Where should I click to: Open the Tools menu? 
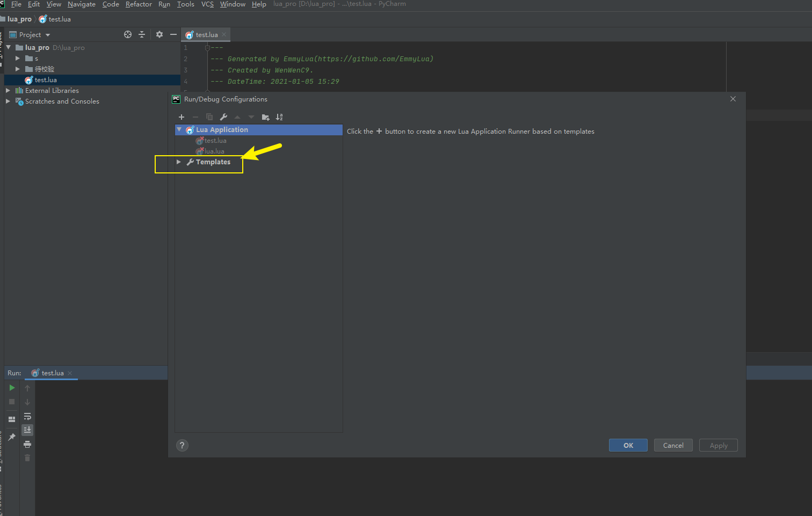coord(186,4)
